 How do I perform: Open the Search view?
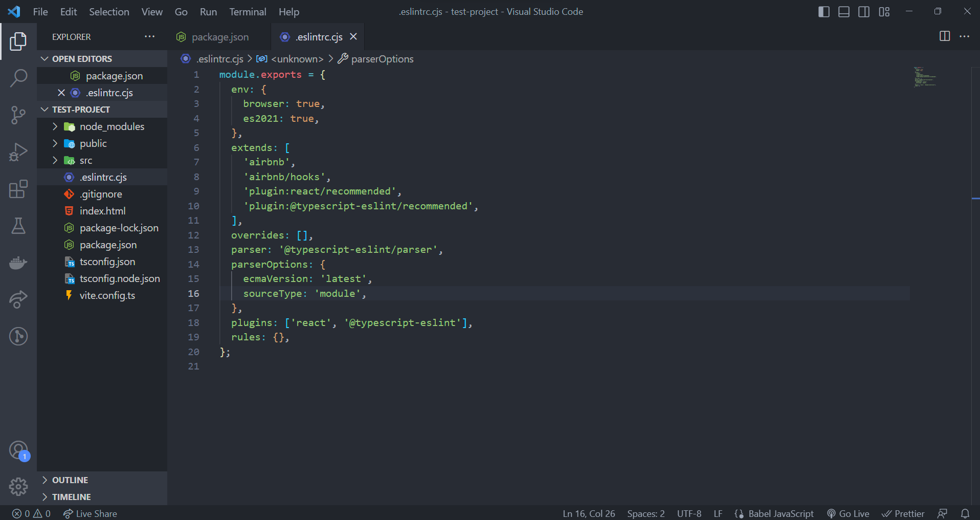pos(18,78)
